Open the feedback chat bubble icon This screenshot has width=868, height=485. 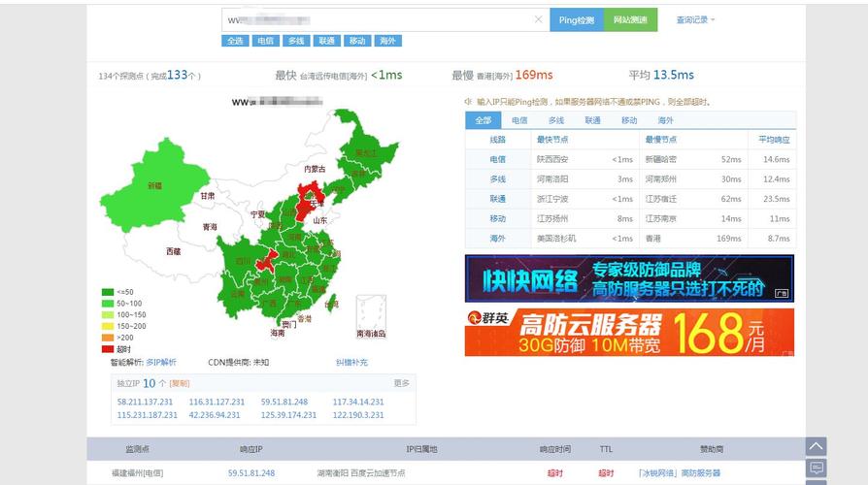pos(816,468)
